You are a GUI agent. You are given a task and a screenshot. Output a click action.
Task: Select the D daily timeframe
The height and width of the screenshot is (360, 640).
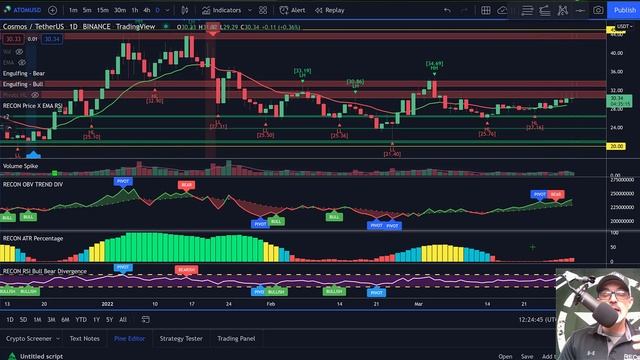click(158, 10)
